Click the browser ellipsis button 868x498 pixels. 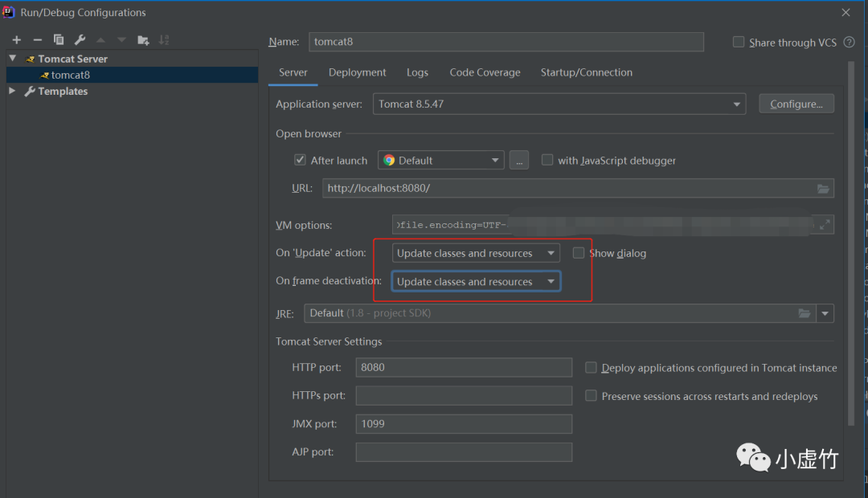tap(519, 160)
